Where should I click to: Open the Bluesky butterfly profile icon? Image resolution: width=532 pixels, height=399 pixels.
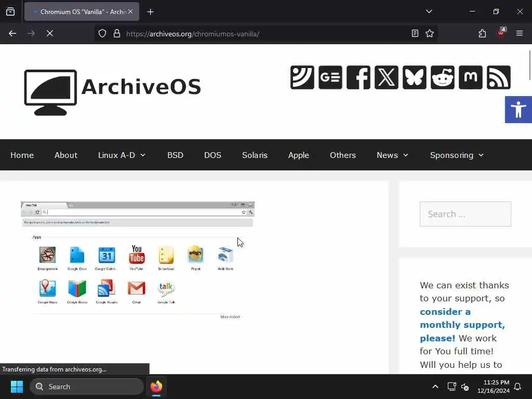(x=415, y=77)
